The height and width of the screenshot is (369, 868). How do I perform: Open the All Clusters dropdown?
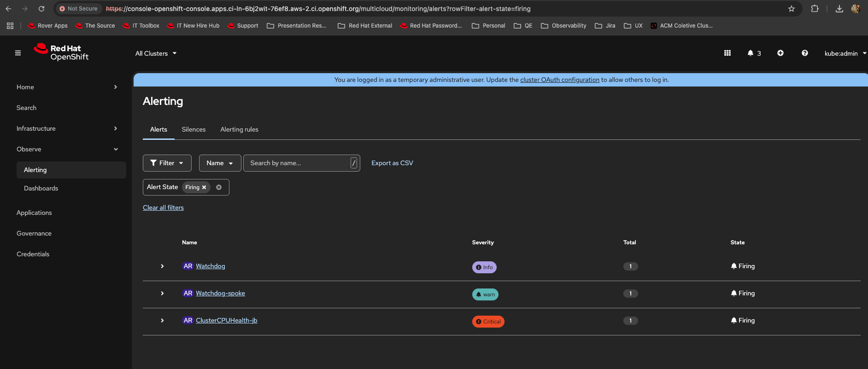pos(156,53)
